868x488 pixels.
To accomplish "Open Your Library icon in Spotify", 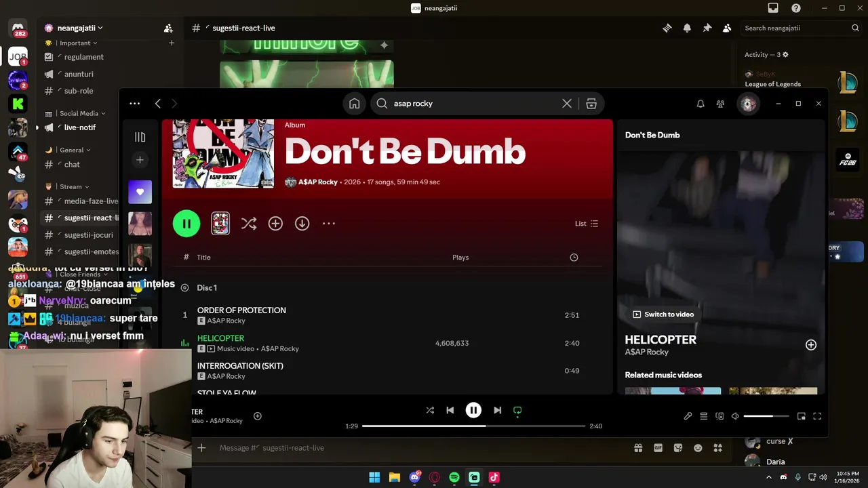I will click(x=140, y=137).
